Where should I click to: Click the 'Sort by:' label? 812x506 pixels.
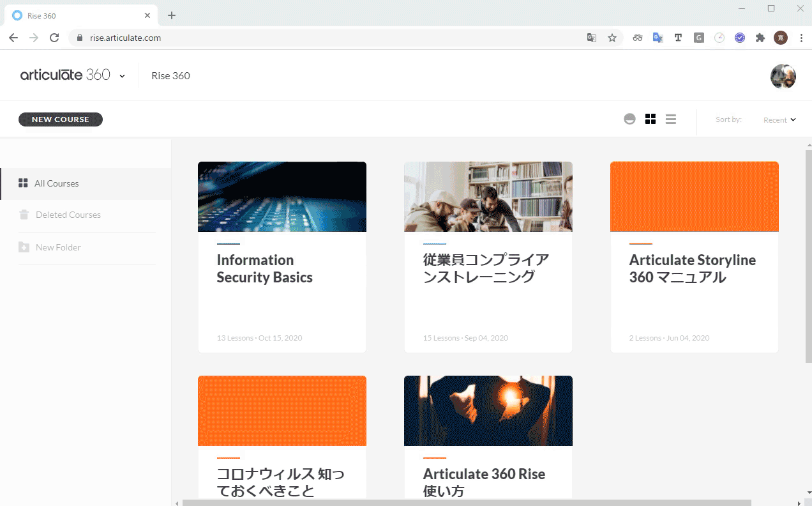[x=728, y=119]
